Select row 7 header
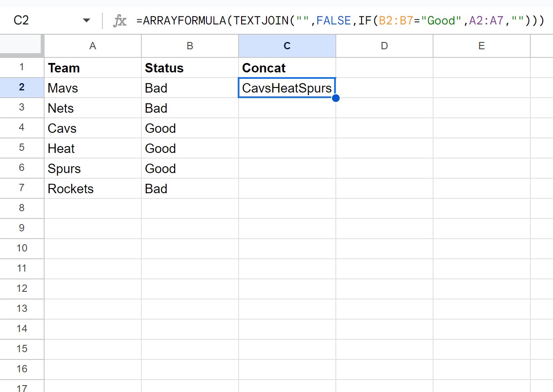This screenshot has height=392, width=553. point(22,189)
